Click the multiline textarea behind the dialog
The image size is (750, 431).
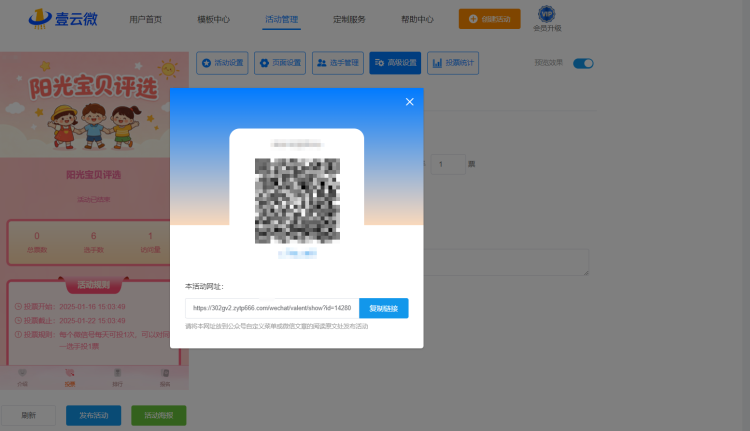point(506,262)
